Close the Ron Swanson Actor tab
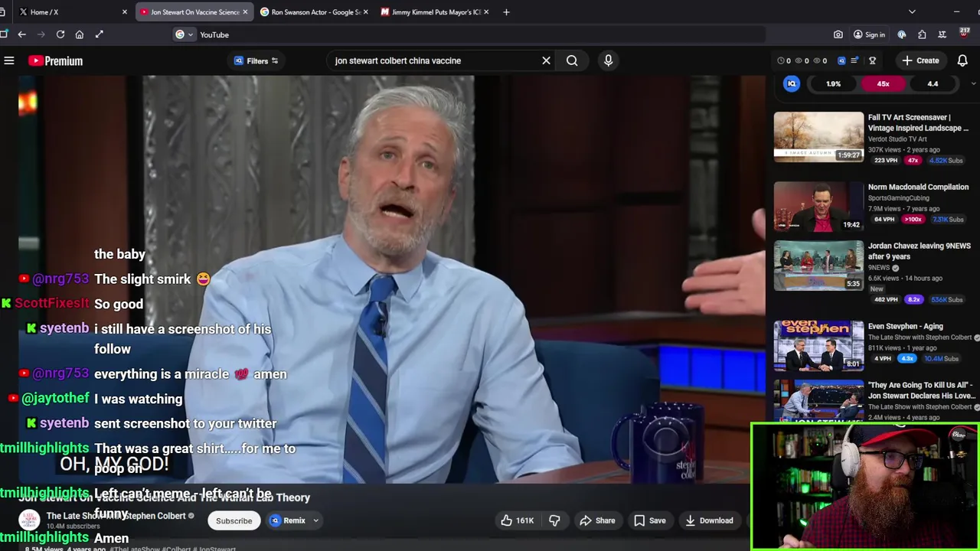Screen dimensions: 980x551 point(366,11)
